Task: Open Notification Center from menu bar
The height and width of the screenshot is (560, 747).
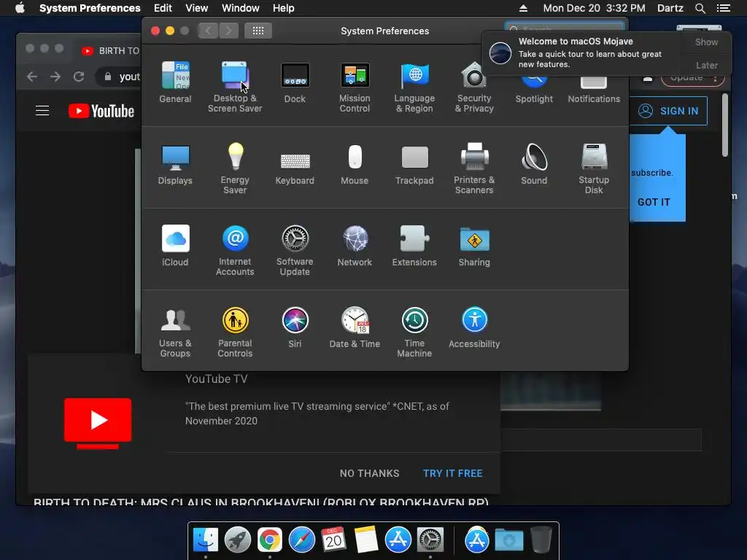Action: coord(723,8)
